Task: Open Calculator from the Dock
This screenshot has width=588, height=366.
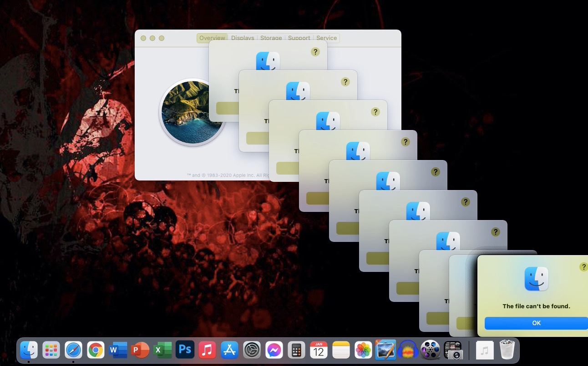Action: coord(296,350)
